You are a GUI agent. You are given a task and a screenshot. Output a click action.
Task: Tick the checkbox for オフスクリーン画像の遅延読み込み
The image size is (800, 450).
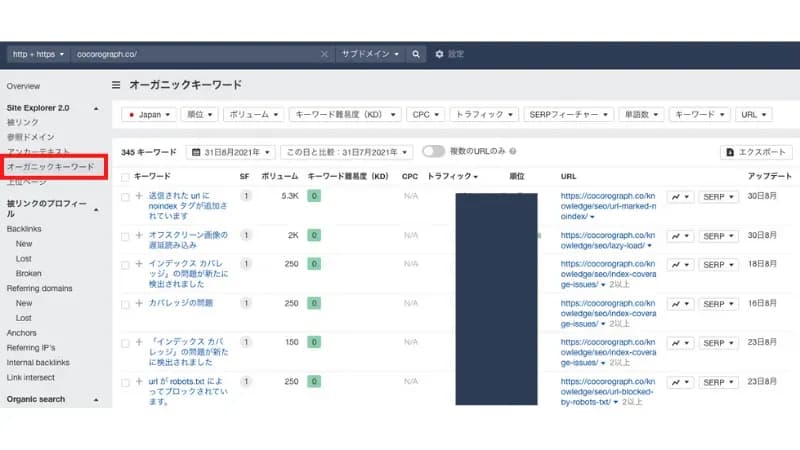(125, 236)
